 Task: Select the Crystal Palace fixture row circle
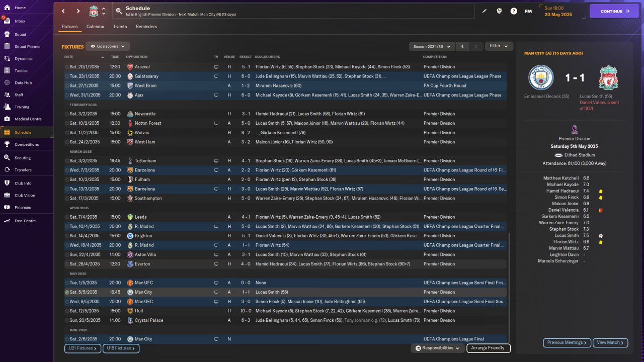pos(67,320)
